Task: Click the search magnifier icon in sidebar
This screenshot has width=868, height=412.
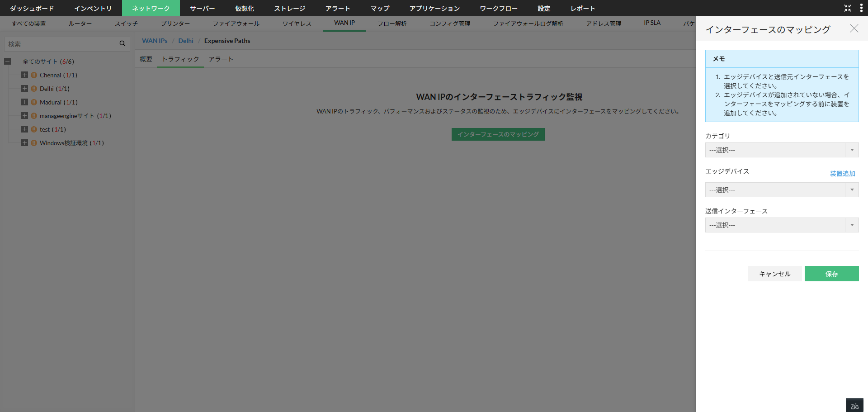Action: tap(123, 44)
